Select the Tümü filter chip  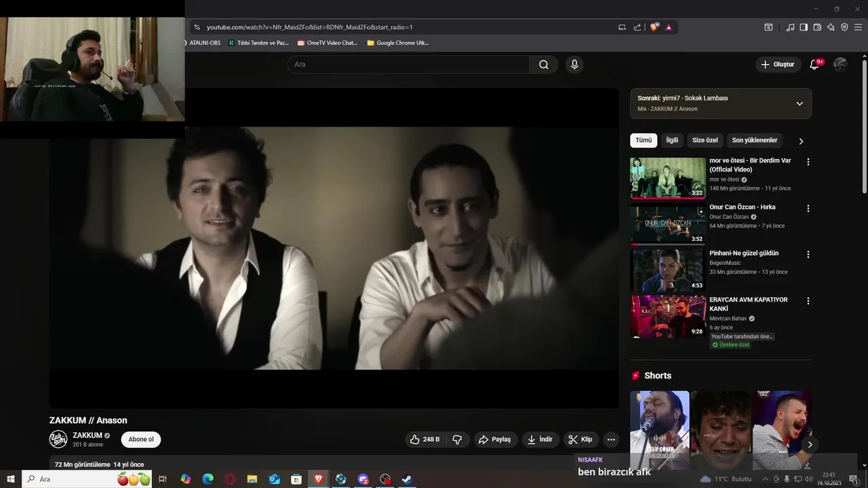coord(644,140)
